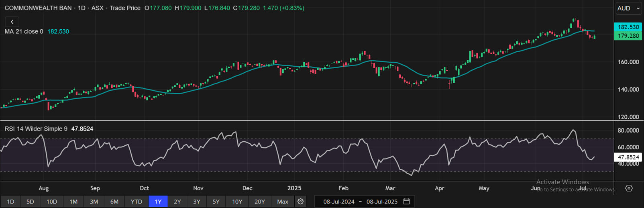Change range to 2Y
Viewport: 644px width, 208px height.
click(x=177, y=202)
